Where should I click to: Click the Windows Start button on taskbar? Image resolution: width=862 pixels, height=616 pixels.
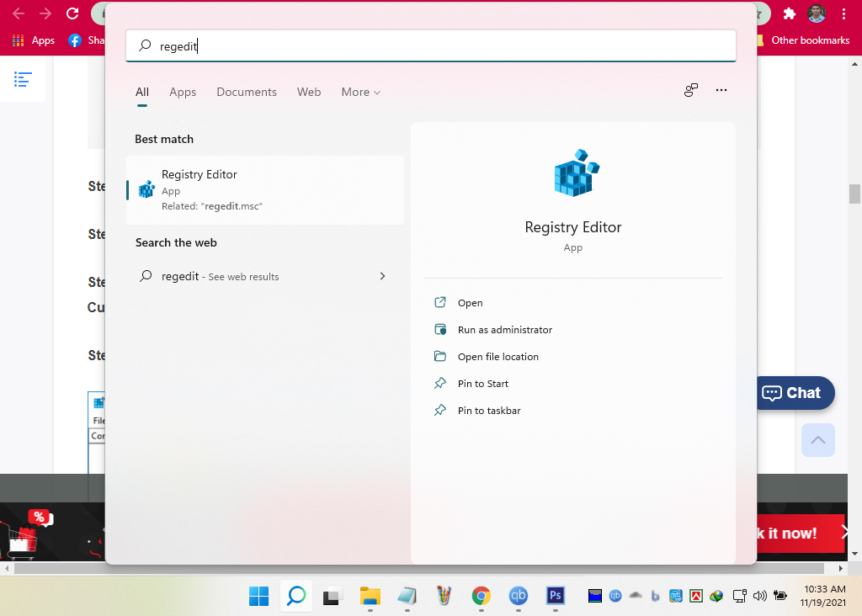coord(258,596)
